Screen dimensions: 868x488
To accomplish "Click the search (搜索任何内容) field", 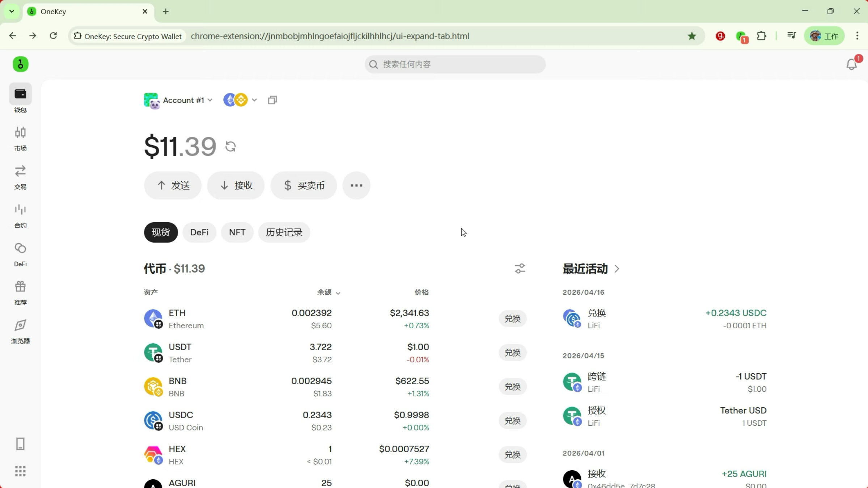I will tap(455, 64).
